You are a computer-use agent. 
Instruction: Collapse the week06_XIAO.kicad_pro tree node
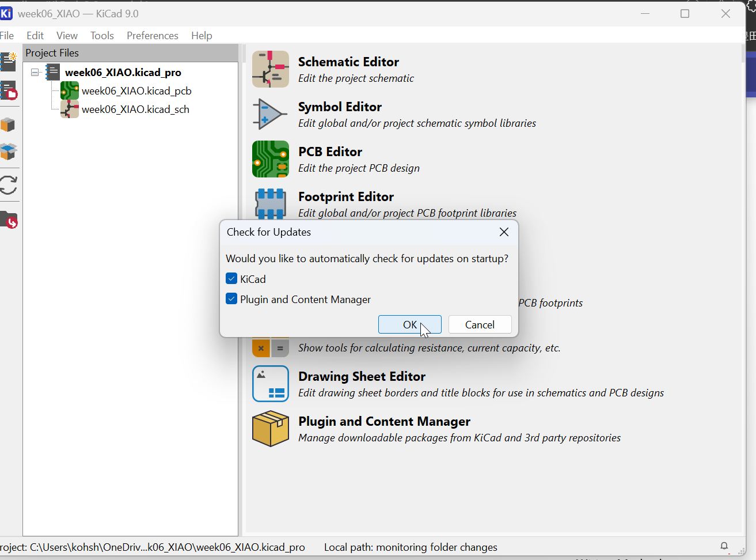click(35, 73)
